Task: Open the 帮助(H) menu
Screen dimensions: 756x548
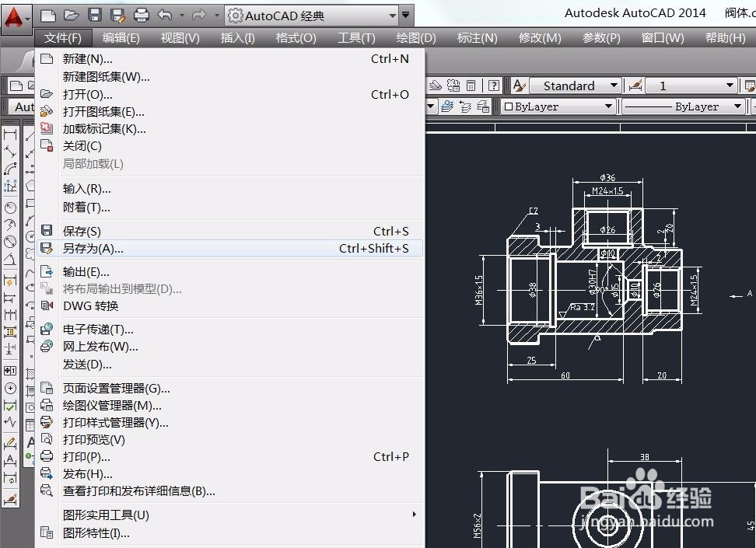Action: 725,38
